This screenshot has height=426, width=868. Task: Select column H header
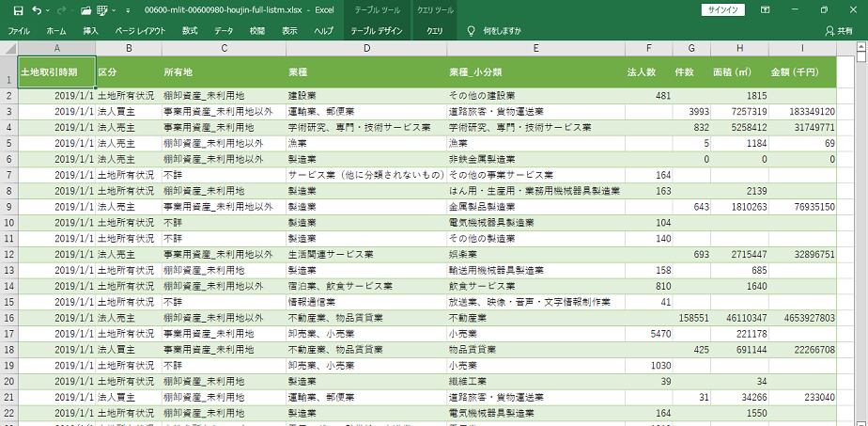coord(740,48)
